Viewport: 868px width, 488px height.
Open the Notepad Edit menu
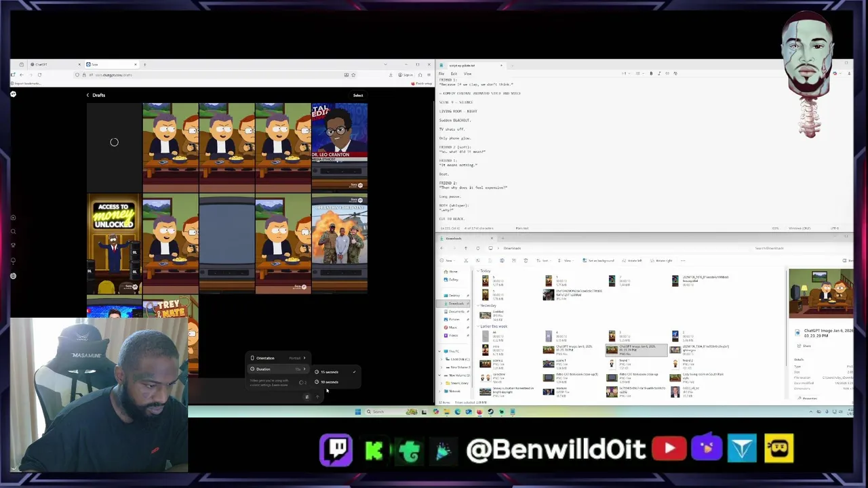point(454,73)
